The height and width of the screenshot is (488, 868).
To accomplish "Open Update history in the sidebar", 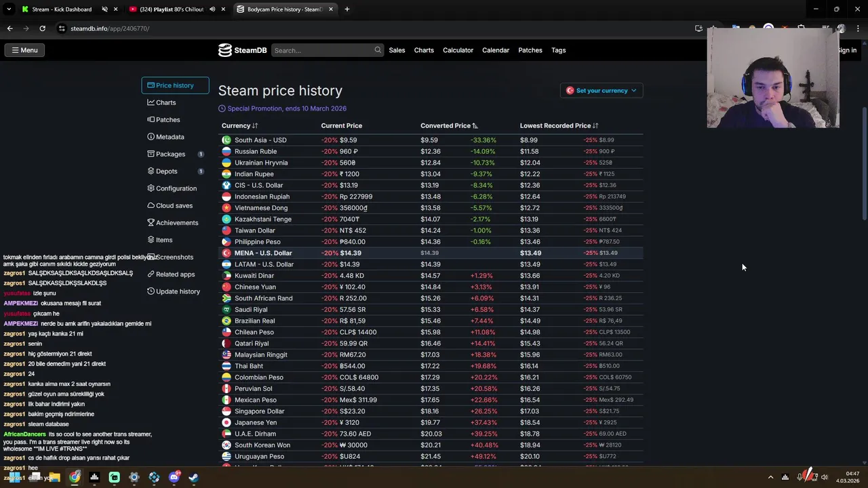I will (x=175, y=291).
